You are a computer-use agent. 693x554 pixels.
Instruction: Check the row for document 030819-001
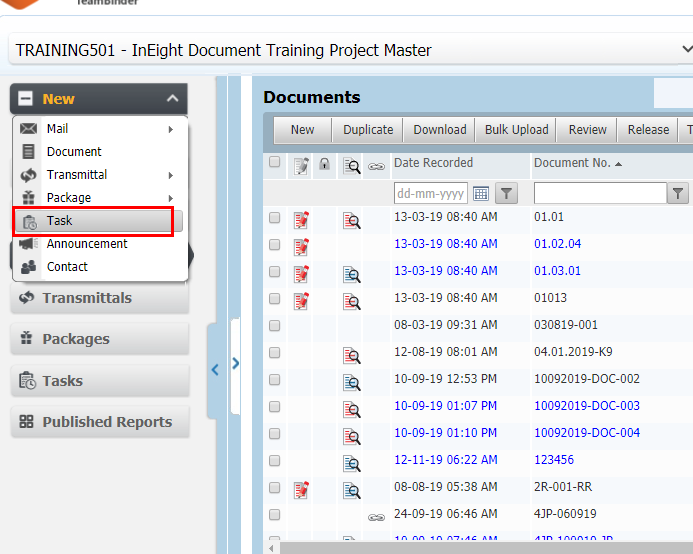click(274, 325)
